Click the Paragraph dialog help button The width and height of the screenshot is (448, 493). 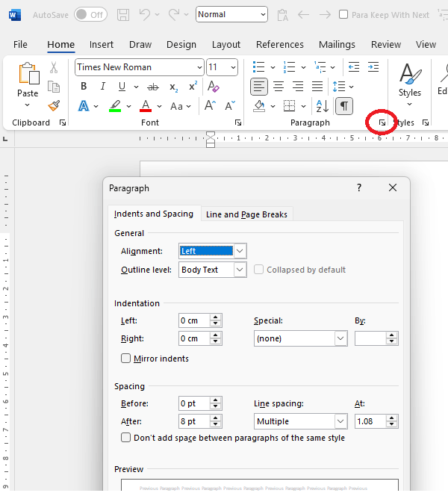coord(359,187)
